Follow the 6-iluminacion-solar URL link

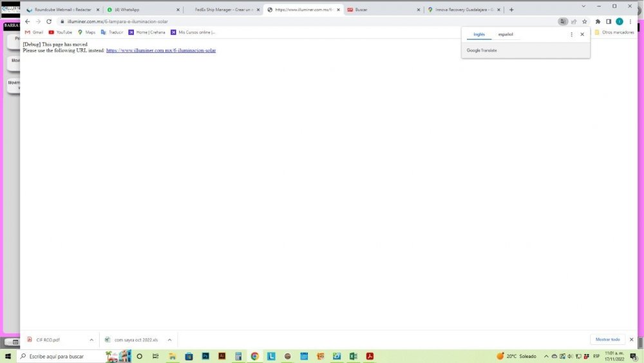[161, 50]
